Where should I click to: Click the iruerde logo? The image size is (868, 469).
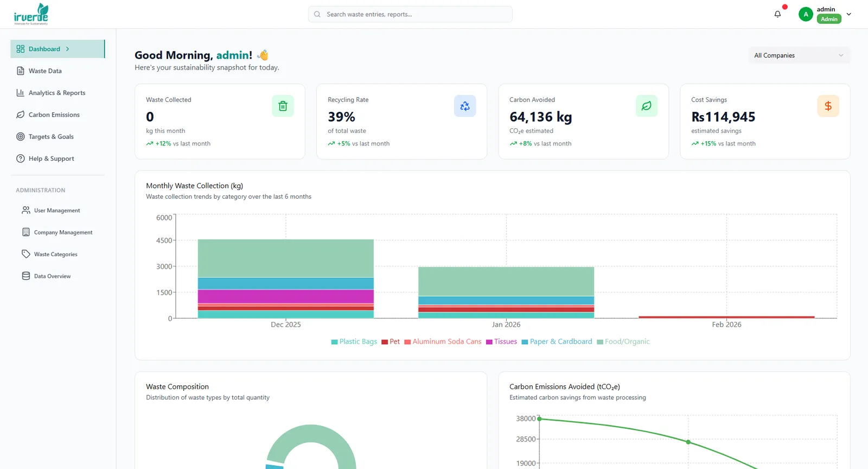[x=31, y=14]
